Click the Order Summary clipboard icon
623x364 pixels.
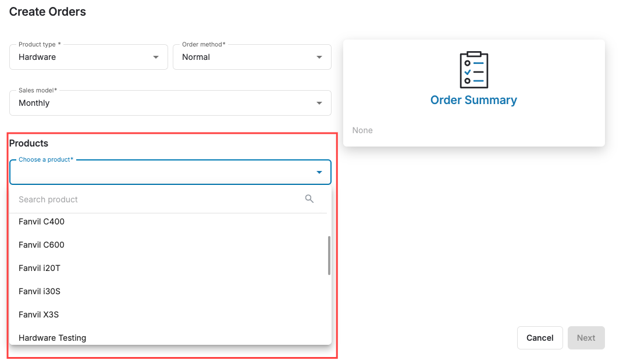(x=474, y=70)
